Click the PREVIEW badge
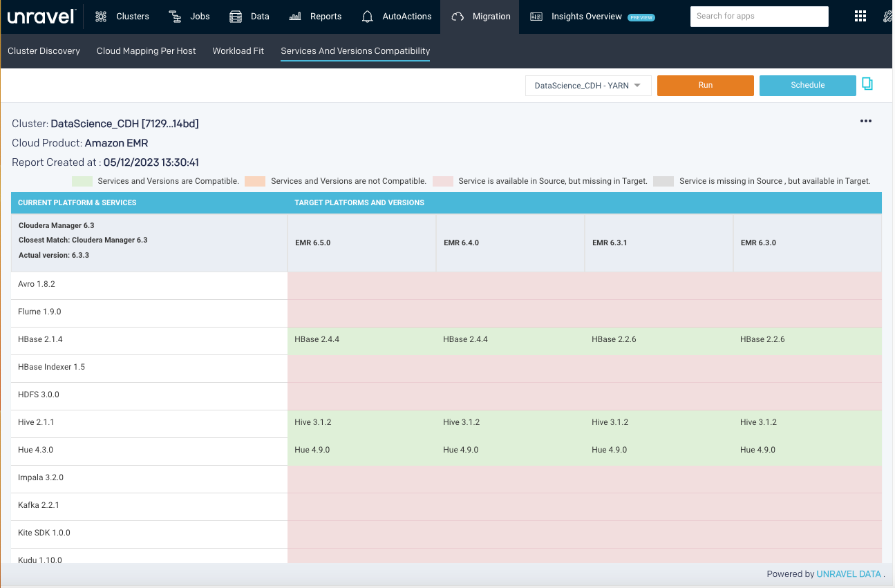This screenshot has height=588, width=895. point(641,17)
